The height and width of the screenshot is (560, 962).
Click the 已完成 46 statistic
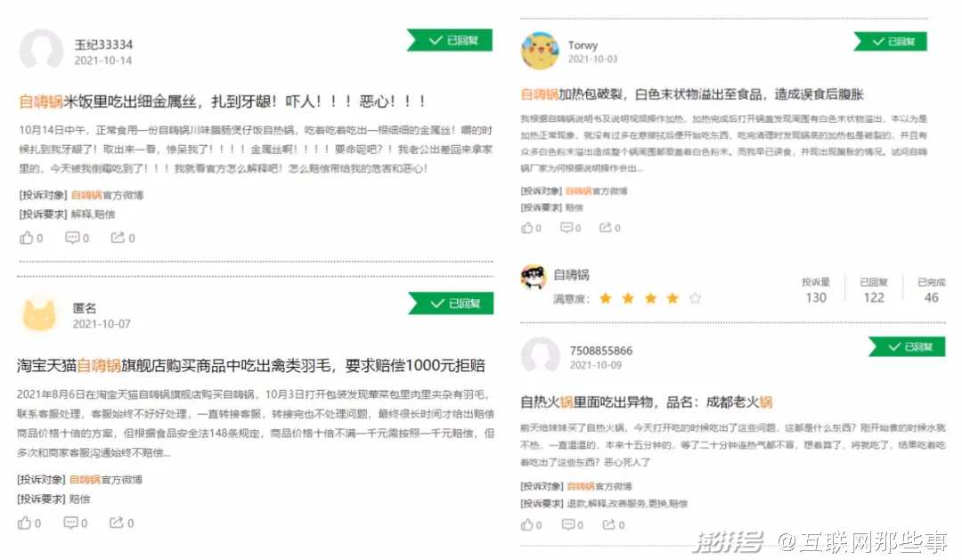pyautogui.click(x=932, y=290)
